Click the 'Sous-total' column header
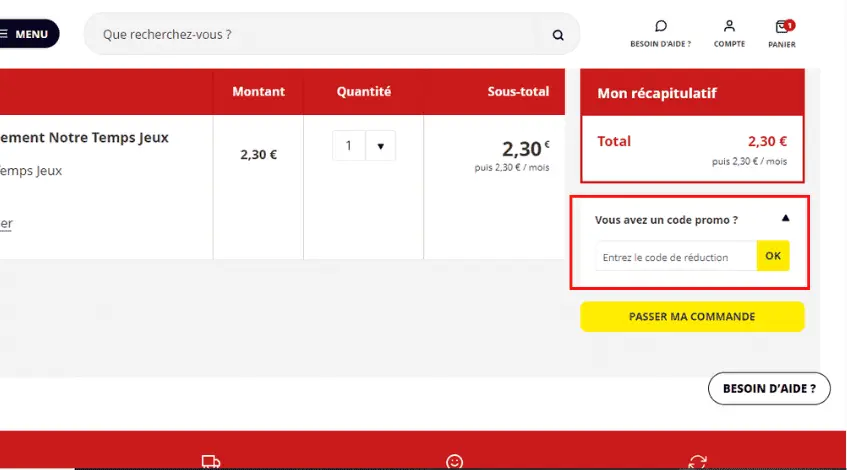The height and width of the screenshot is (470, 847). (518, 92)
